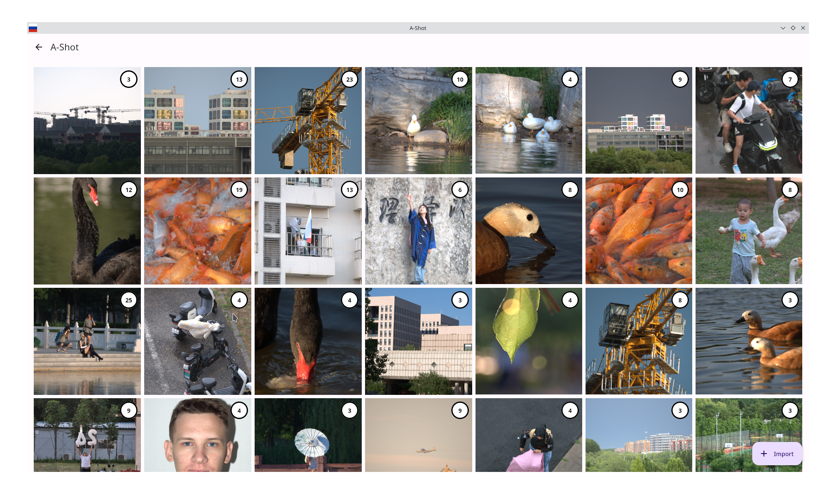The width and height of the screenshot is (836, 504).
Task: Click the title bar minimize chevron
Action: (783, 28)
